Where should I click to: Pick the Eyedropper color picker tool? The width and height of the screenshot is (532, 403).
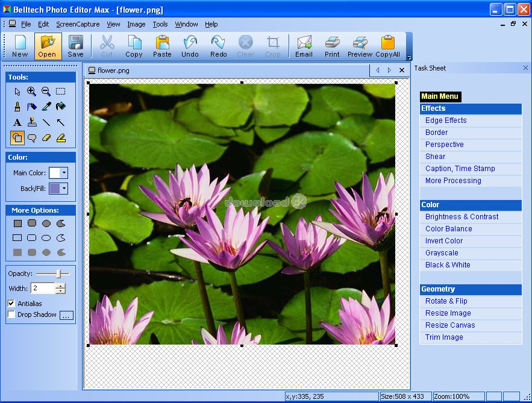click(x=46, y=107)
